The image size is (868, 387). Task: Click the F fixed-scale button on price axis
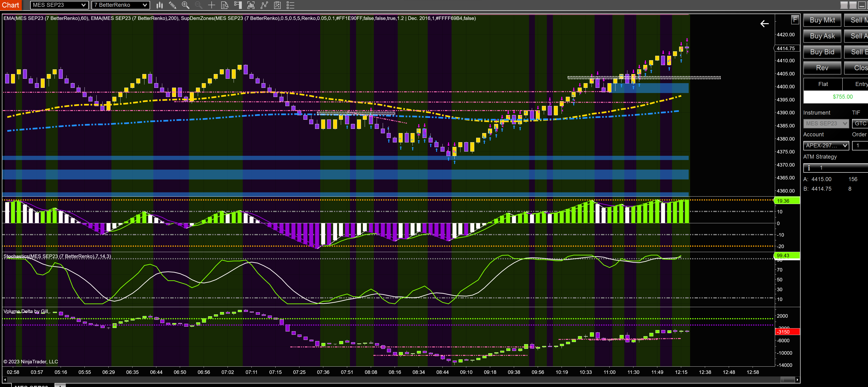click(x=795, y=20)
